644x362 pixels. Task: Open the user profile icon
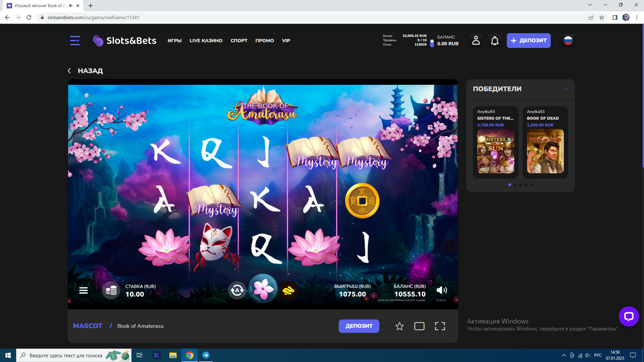[476, 41]
